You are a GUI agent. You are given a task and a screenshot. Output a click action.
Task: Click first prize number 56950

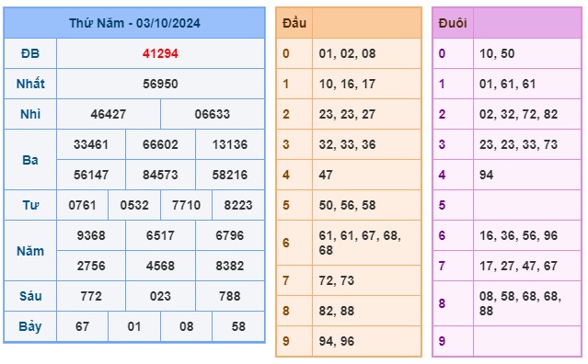pyautogui.click(x=160, y=84)
